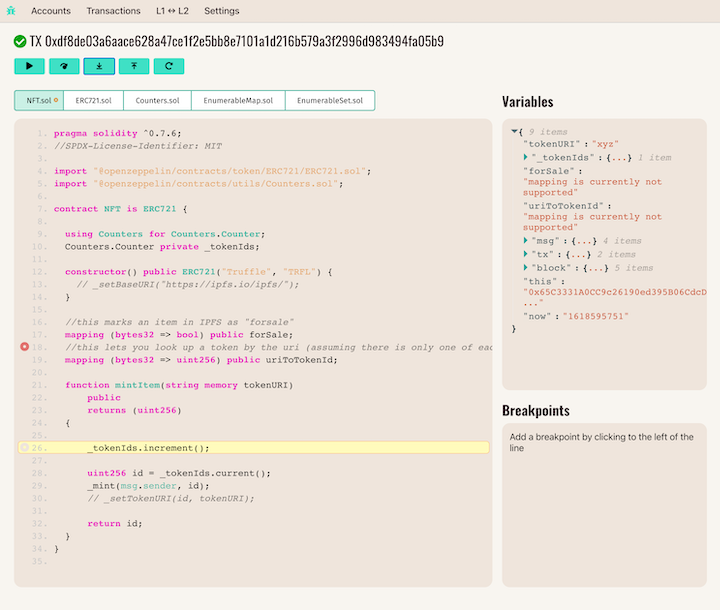Click the step over debugger button
Viewport: 720px width, 610px height.
pyautogui.click(x=64, y=66)
